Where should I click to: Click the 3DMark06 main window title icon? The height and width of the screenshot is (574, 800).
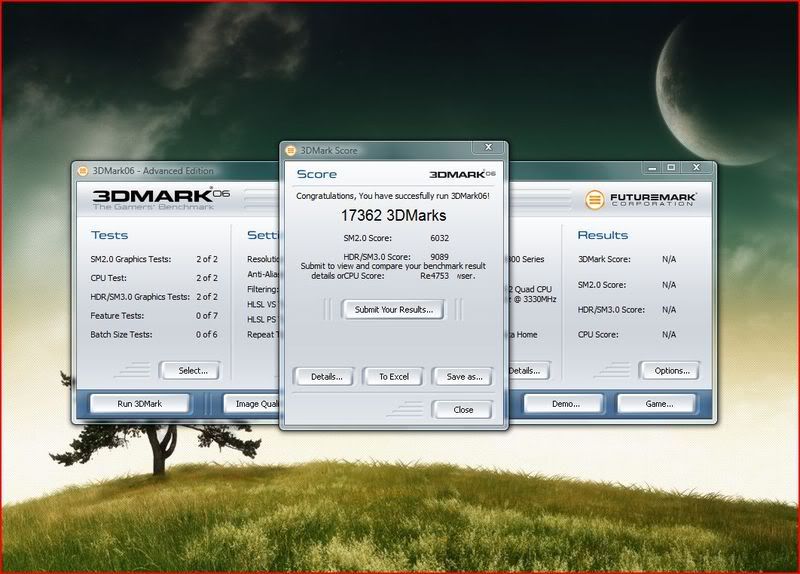click(x=83, y=171)
